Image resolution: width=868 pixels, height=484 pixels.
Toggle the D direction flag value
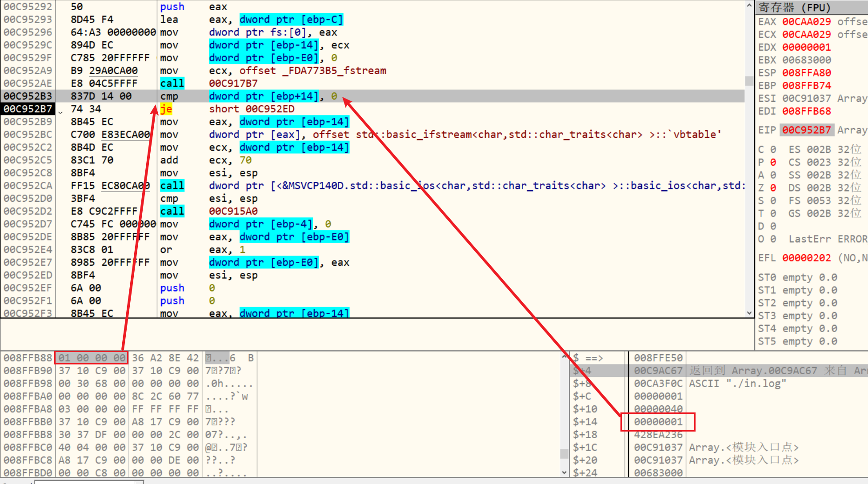[773, 227]
